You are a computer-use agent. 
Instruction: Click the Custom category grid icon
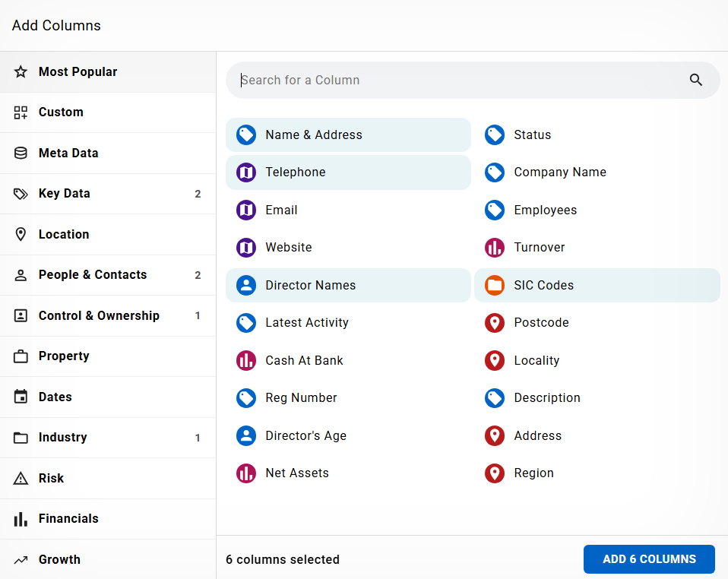21,112
